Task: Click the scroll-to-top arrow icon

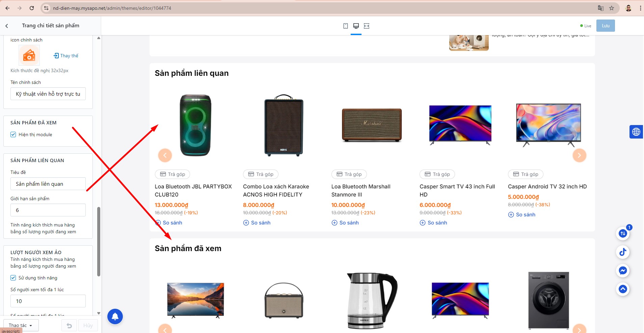Action: [623, 289]
